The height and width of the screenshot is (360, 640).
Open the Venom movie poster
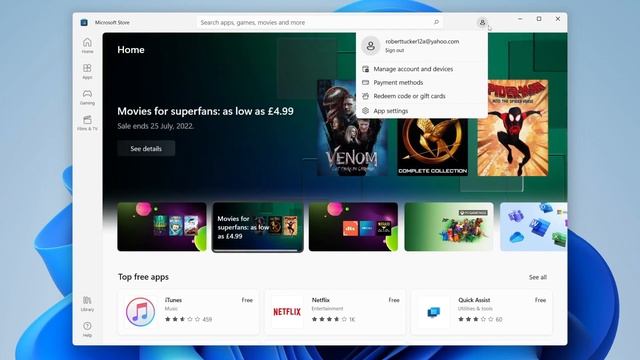(x=353, y=128)
